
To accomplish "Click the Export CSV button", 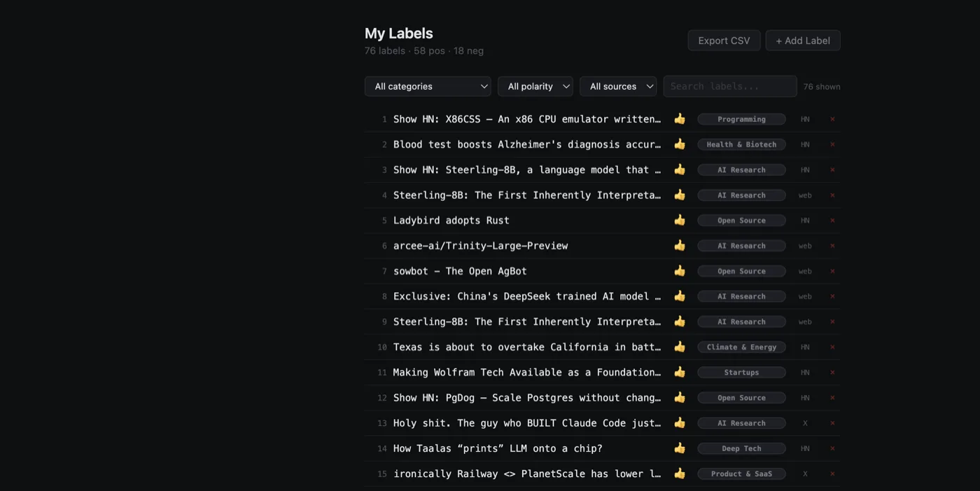I will click(x=724, y=40).
